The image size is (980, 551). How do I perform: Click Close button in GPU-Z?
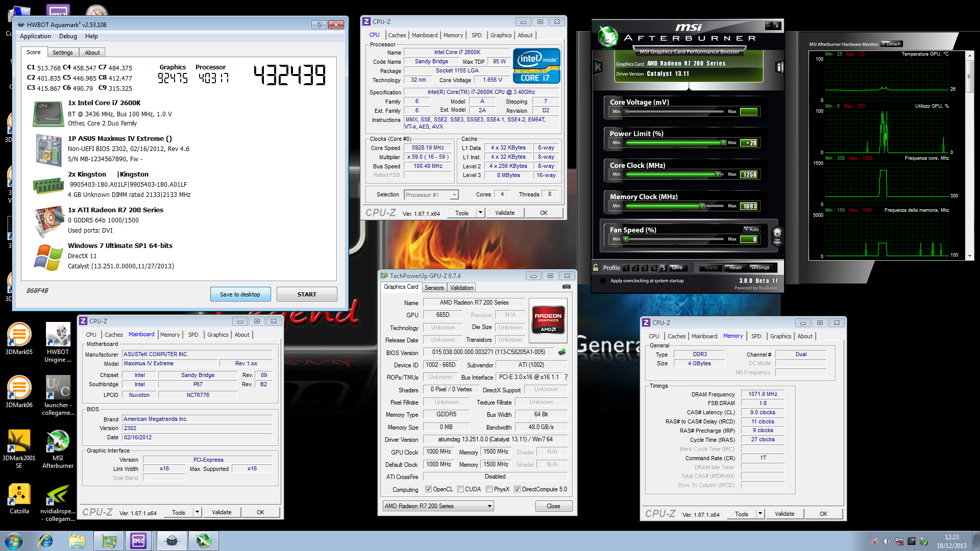point(553,506)
